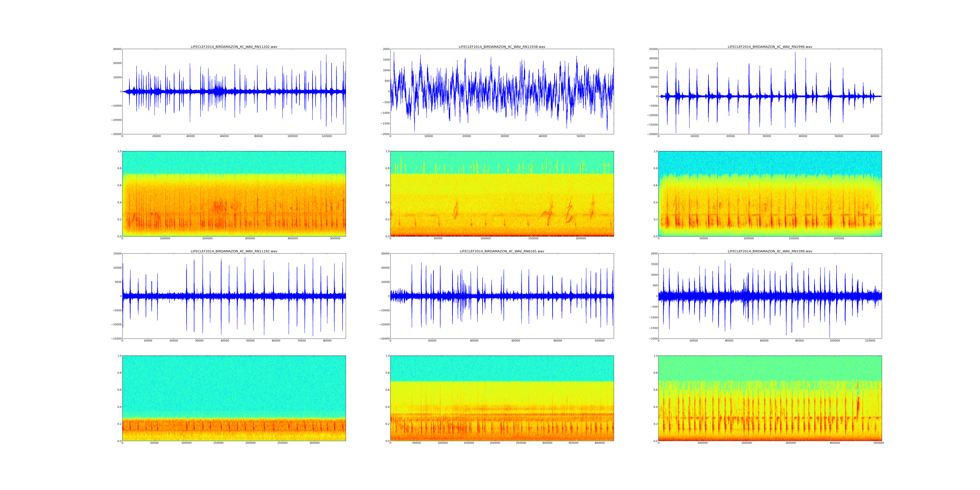980x490 pixels.
Task: Click inside the RN11202 waveform plot
Action: [x=234, y=91]
